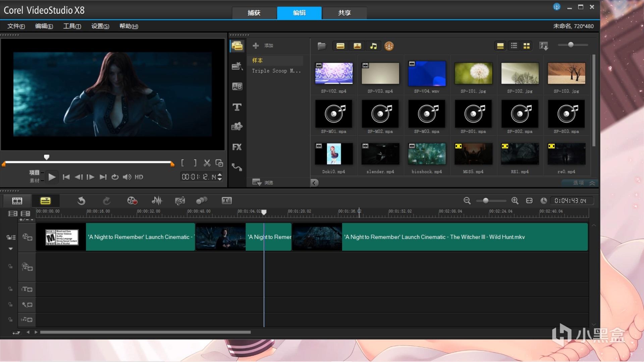Click the preview timecode stepper arrows
This screenshot has height=362, width=644.
pos(220,177)
